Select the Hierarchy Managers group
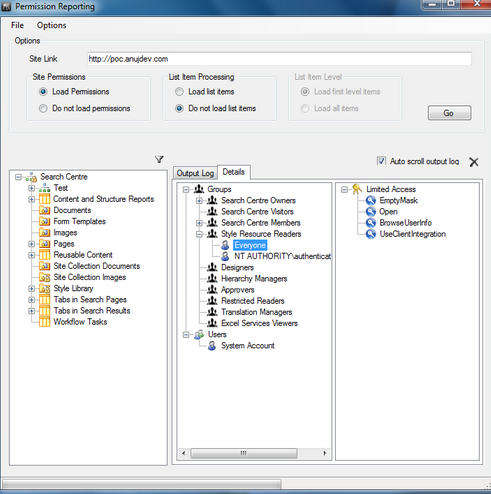 tap(254, 279)
